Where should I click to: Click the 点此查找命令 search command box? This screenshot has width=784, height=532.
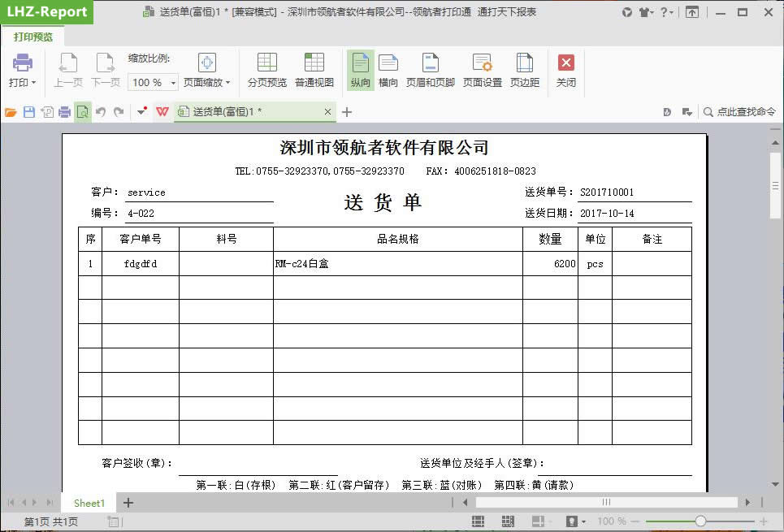coord(740,112)
